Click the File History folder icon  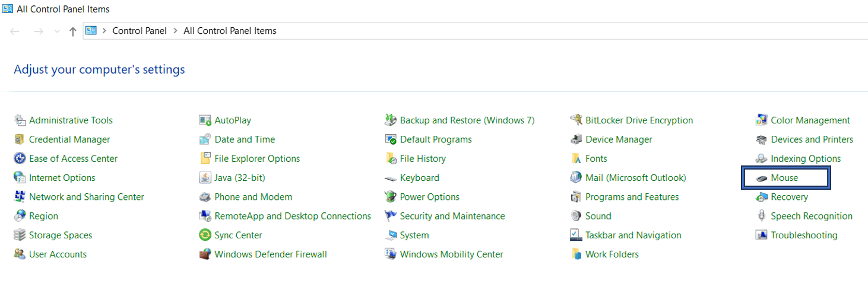[x=391, y=158]
